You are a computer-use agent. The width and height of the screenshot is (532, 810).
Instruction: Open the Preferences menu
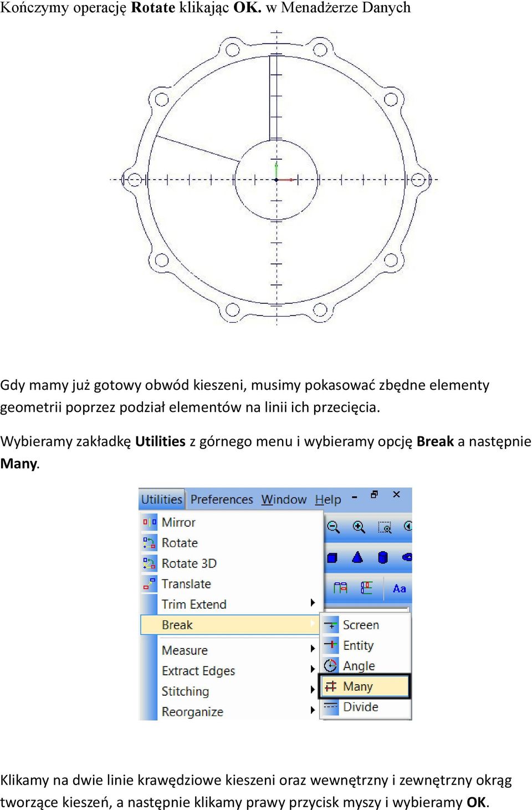222,500
